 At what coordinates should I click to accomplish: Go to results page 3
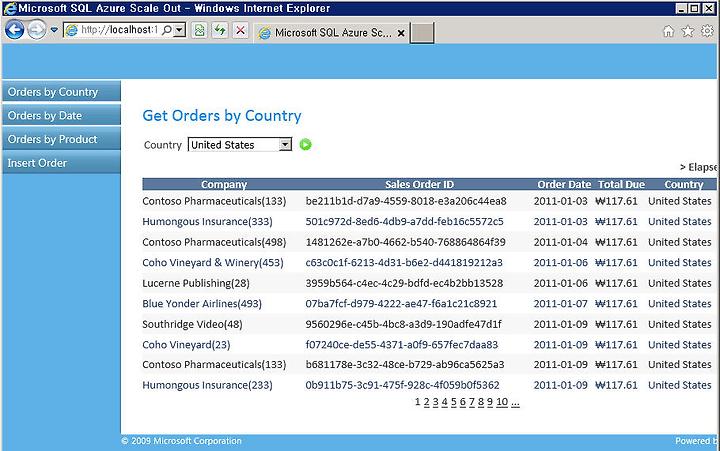tap(436, 402)
